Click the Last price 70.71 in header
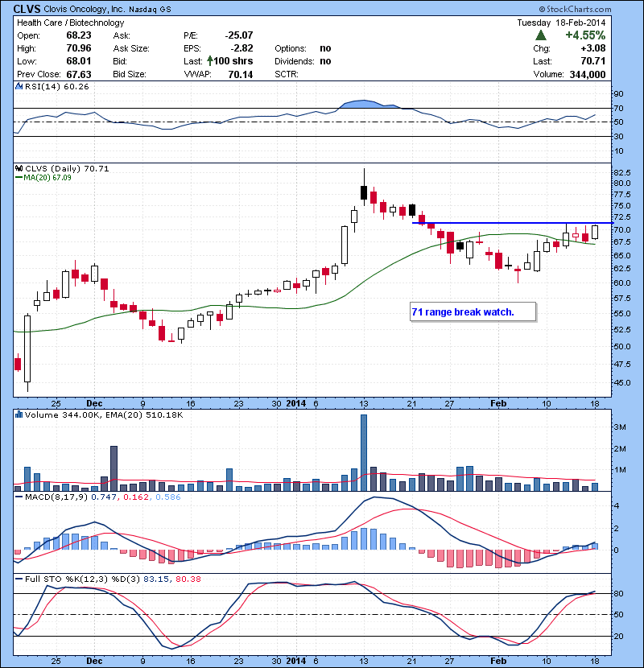The image size is (644, 668). point(593,61)
